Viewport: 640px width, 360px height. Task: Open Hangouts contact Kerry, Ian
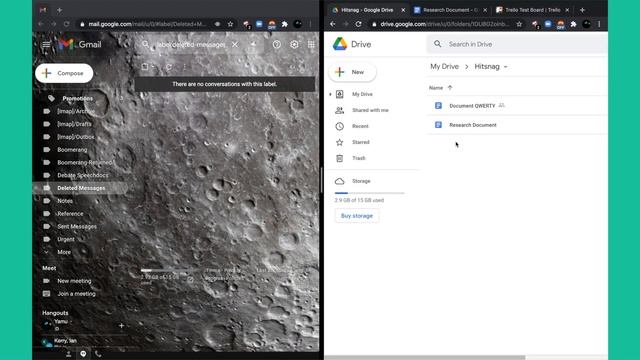click(65, 341)
